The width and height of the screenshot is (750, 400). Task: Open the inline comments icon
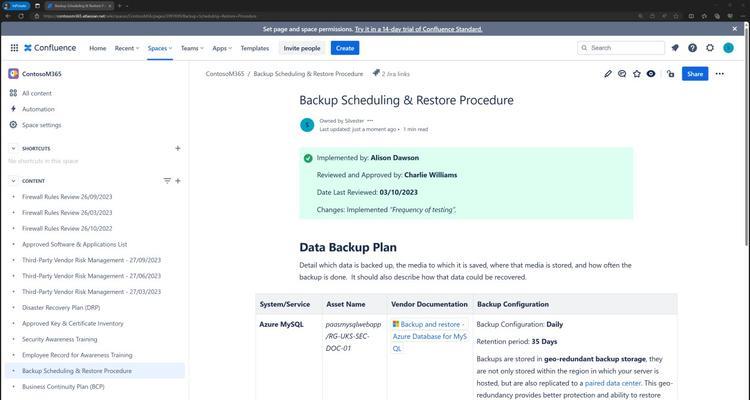[622, 74]
